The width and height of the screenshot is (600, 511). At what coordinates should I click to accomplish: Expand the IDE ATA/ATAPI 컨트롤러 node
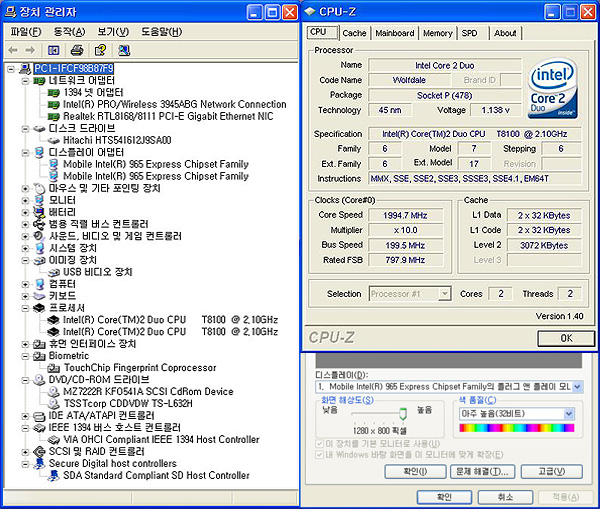pyautogui.click(x=25, y=416)
